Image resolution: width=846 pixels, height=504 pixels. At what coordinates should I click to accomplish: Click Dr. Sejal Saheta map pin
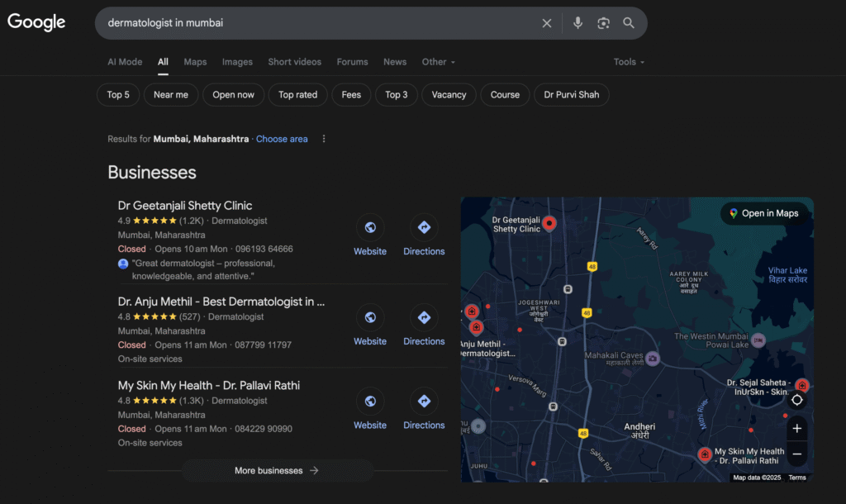coord(801,385)
